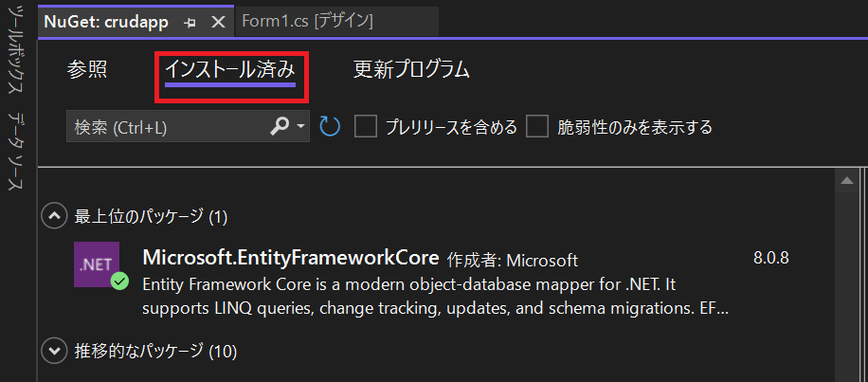868x382 pixels.
Task: Switch to the 参照 tab
Action: coord(87,69)
